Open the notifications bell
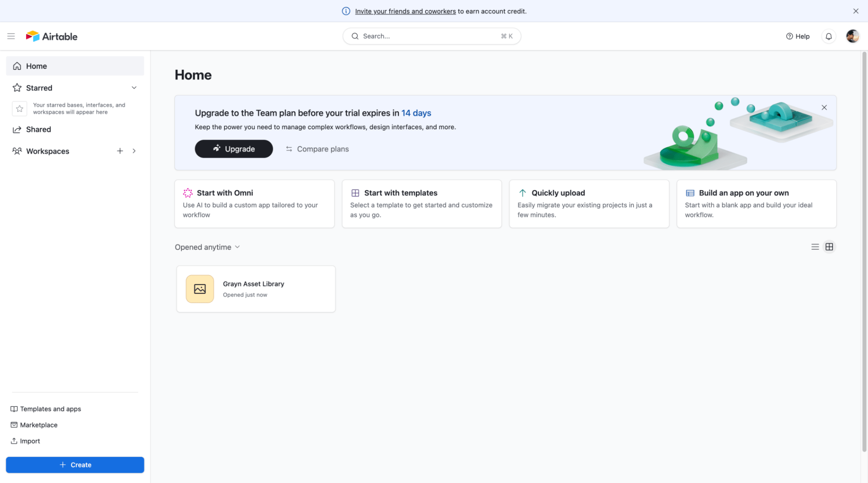 pyautogui.click(x=829, y=36)
